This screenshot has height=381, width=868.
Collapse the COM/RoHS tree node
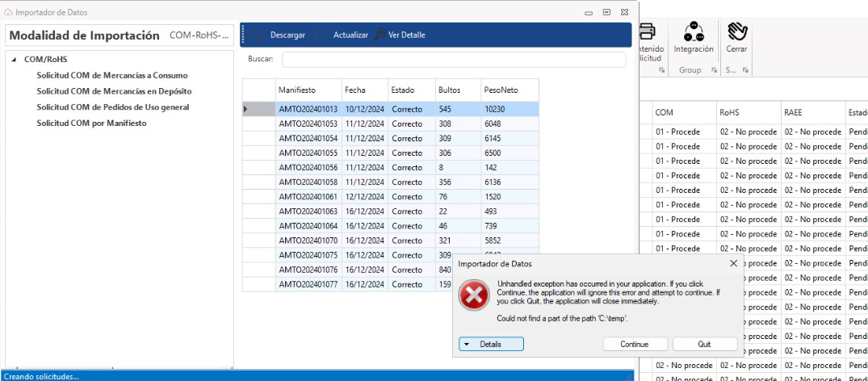15,60
